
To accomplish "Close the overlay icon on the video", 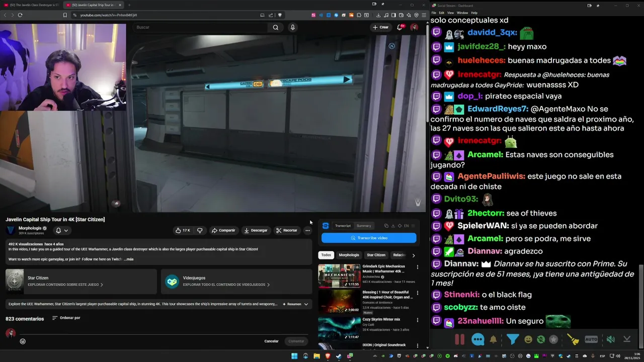I will [x=391, y=46].
